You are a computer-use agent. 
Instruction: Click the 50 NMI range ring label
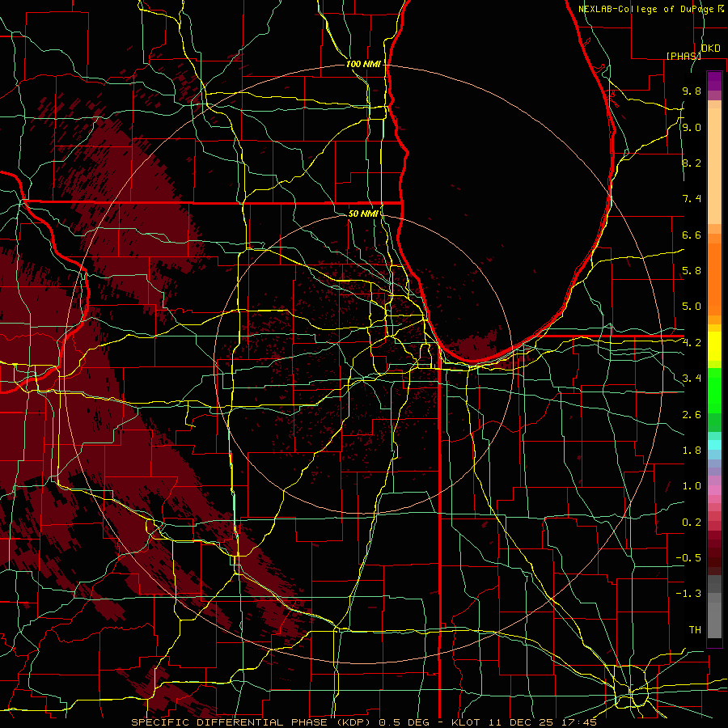tap(363, 214)
